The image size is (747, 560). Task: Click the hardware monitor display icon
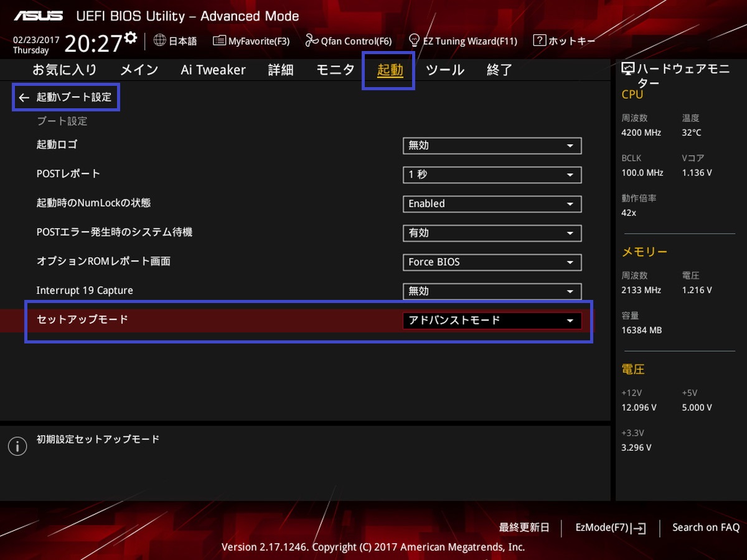(628, 70)
